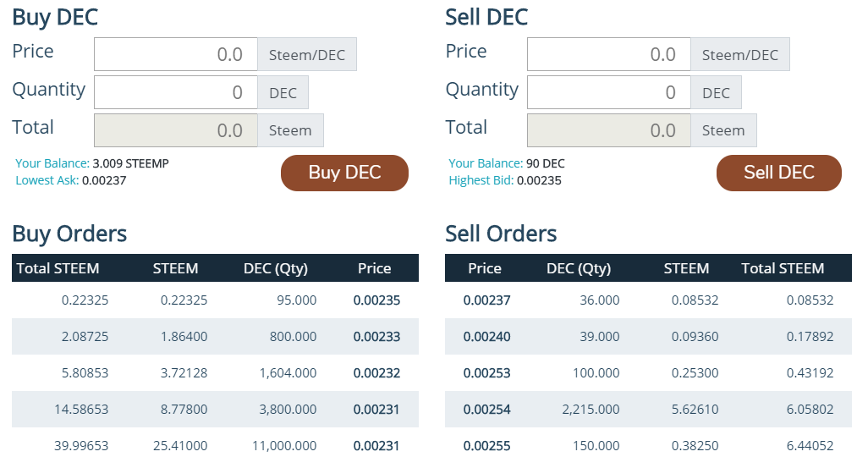Screen dimensions: 868x457
Task: Click Buy Orders DEC (Qty) column header
Action: [276, 269]
